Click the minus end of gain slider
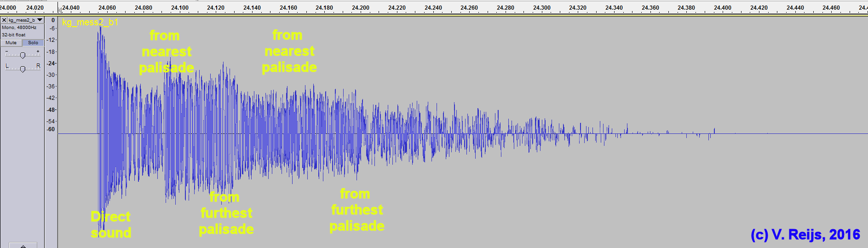868x248 pixels. 6,51
